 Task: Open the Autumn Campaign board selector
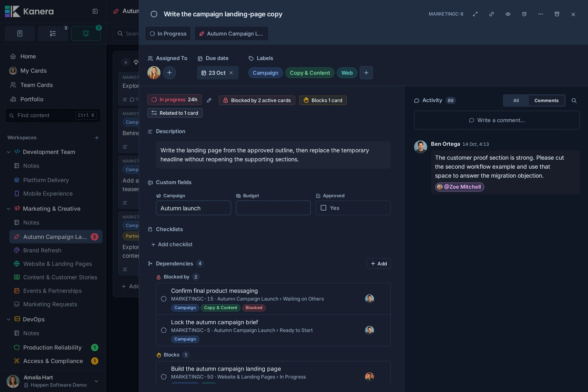point(232,33)
